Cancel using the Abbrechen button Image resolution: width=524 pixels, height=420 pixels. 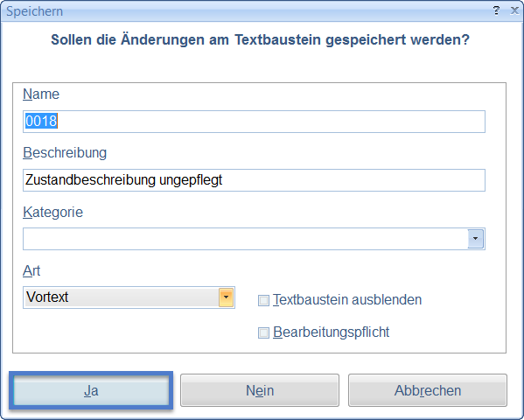(x=428, y=390)
